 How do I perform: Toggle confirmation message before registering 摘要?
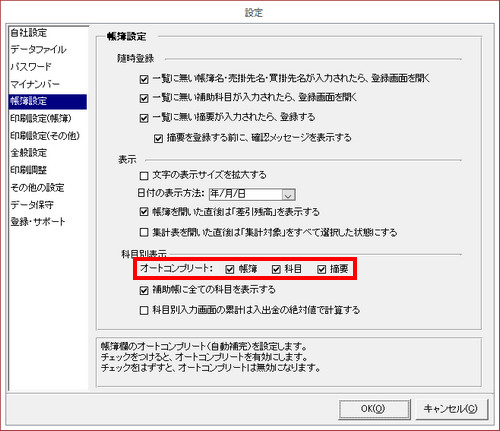[158, 138]
